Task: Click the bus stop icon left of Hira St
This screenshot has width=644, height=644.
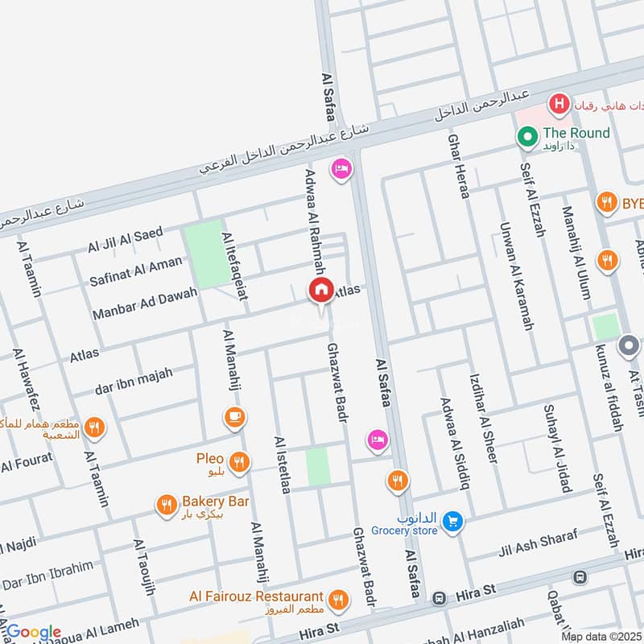Action: pos(439,597)
